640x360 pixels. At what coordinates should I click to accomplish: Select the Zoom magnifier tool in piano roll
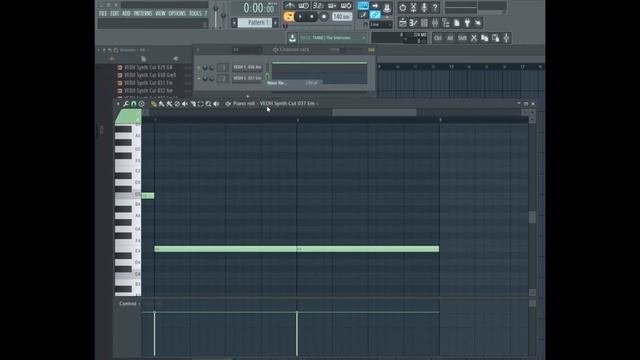point(208,104)
